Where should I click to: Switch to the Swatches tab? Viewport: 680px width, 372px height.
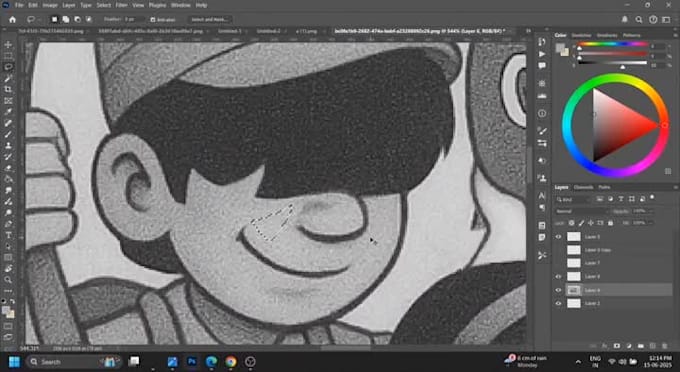(581, 36)
